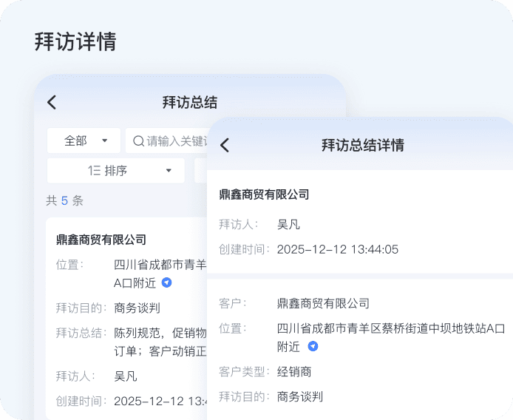Open the 全部 filter dropdown
513x420 pixels.
(x=83, y=140)
